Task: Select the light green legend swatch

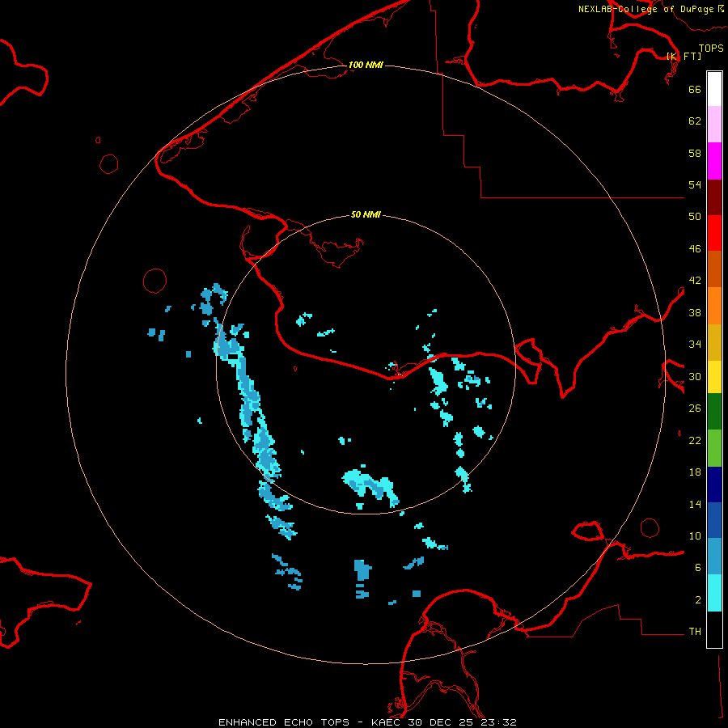Action: coord(714,448)
